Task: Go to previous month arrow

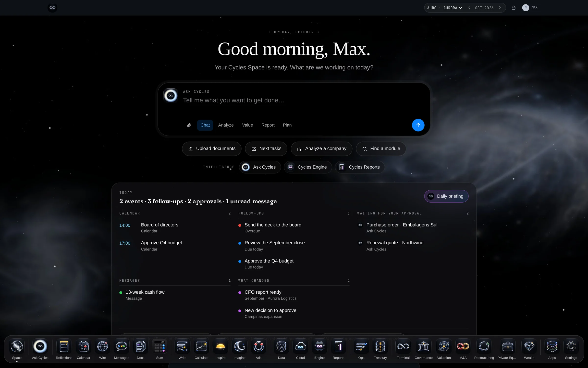Action: 469,8
